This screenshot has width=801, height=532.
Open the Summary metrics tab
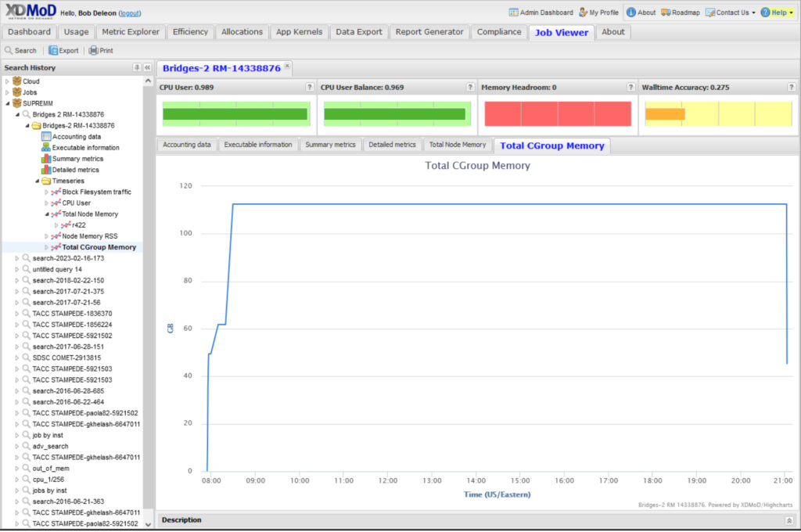point(330,145)
